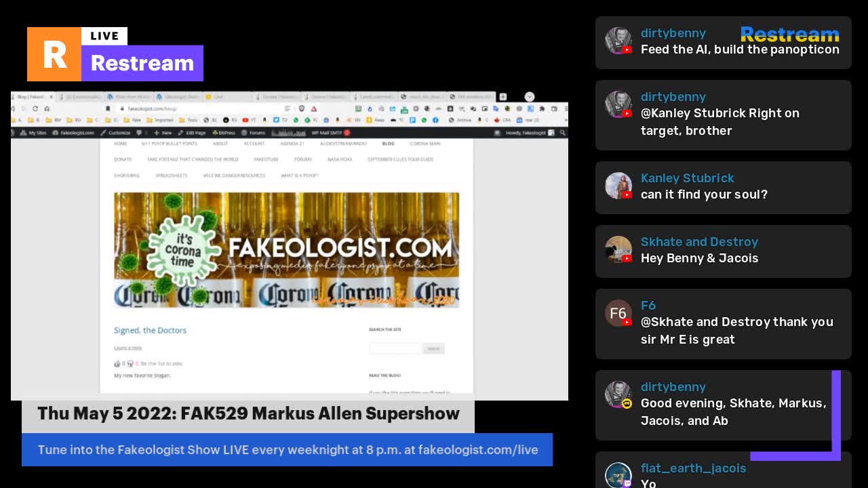Image resolution: width=868 pixels, height=488 pixels.
Task: Click the Restream LIVE logo
Action: click(115, 54)
